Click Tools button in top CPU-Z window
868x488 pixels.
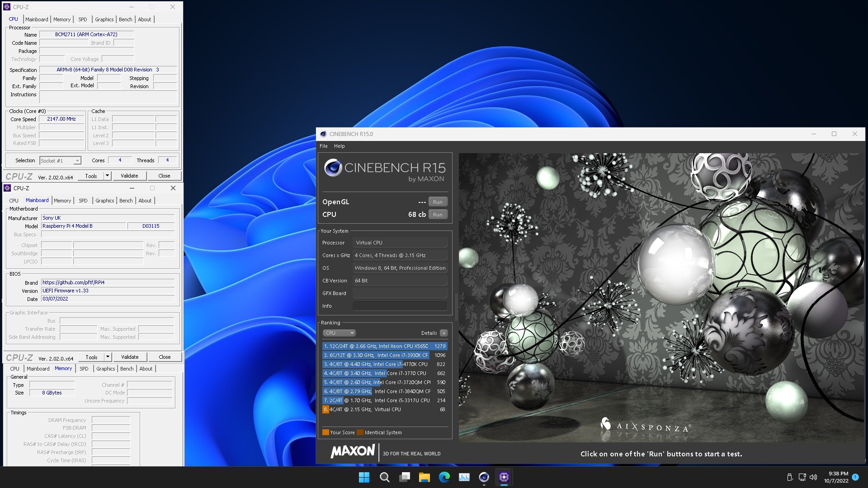click(91, 176)
